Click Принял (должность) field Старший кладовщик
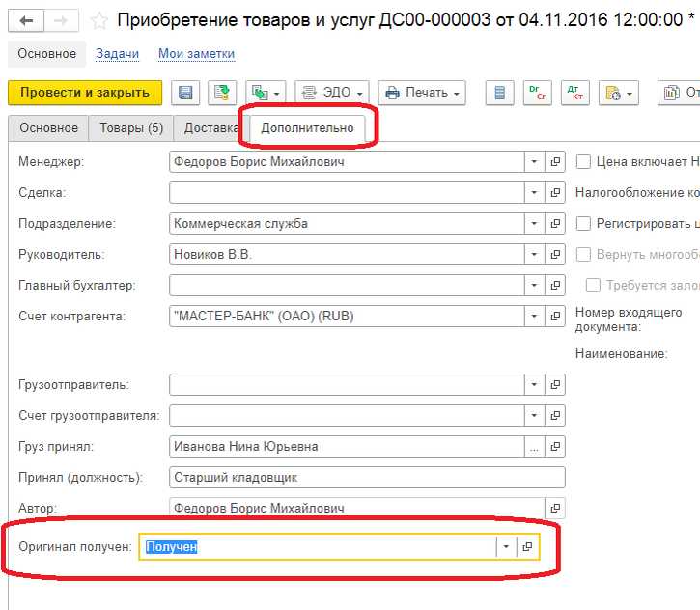The width and height of the screenshot is (700, 610). pos(367,477)
